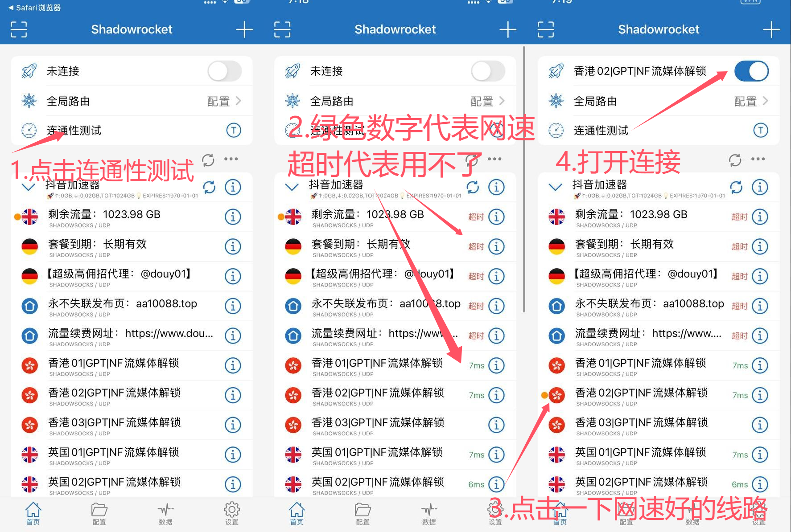Image resolution: width=791 pixels, height=532 pixels.
Task: Open 首页 tab in first screenshot
Action: click(33, 514)
